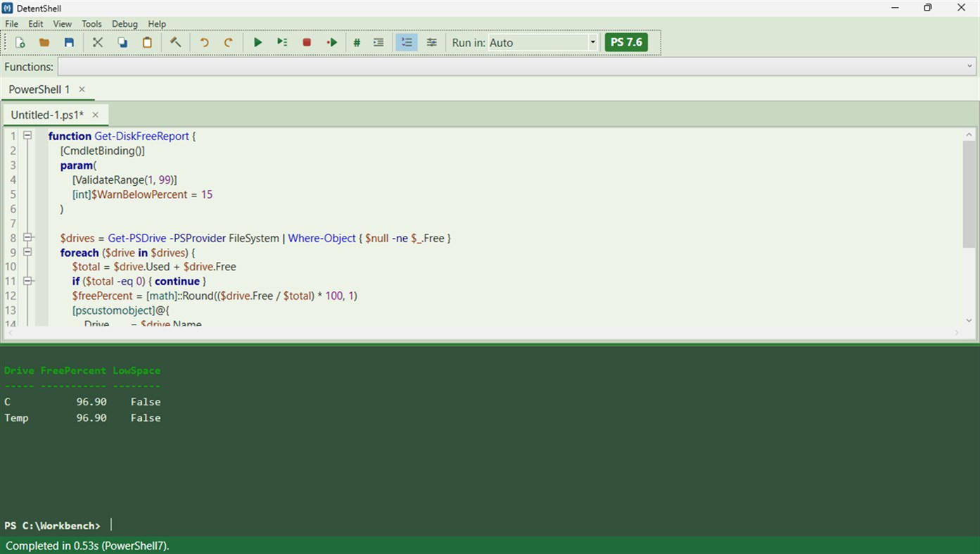The image size is (980, 554).
Task: Open the Tools menu
Action: 91,24
